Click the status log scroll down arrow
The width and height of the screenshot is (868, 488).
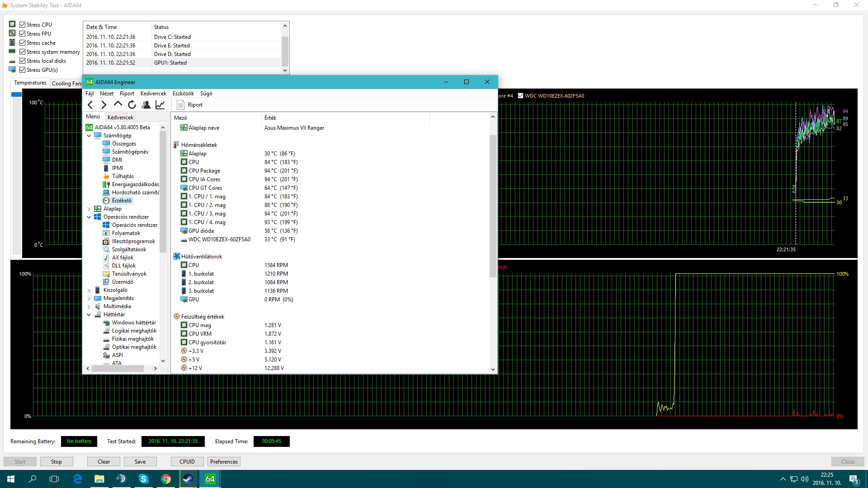pos(285,70)
